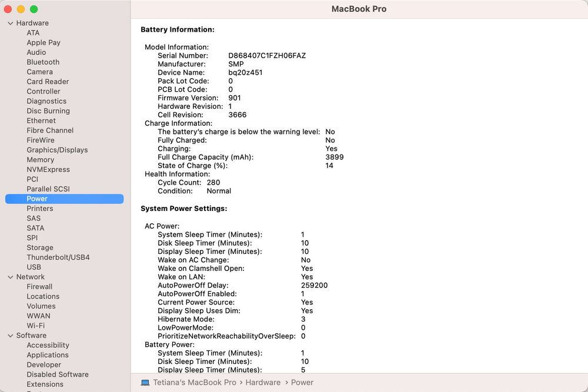
Task: View Diagnostics information
Action: pos(46,101)
